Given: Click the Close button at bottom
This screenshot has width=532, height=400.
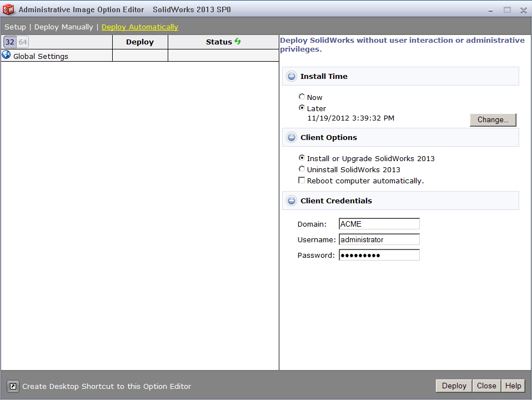Looking at the screenshot, I should [486, 386].
